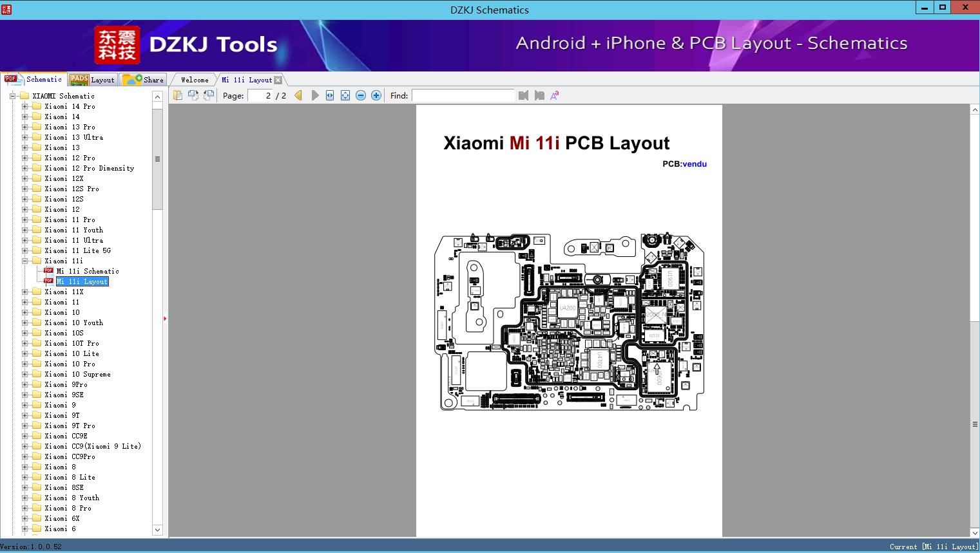This screenshot has width=980, height=553.
Task: Collapse the XIAOMI Schematic root node
Action: tap(12, 96)
